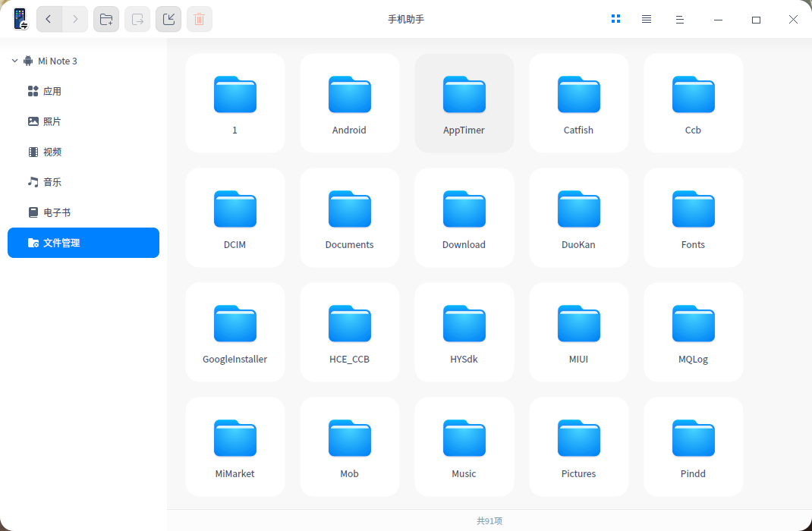Image resolution: width=812 pixels, height=531 pixels.
Task: Select the GoogleInstaller folder
Action: point(235,332)
